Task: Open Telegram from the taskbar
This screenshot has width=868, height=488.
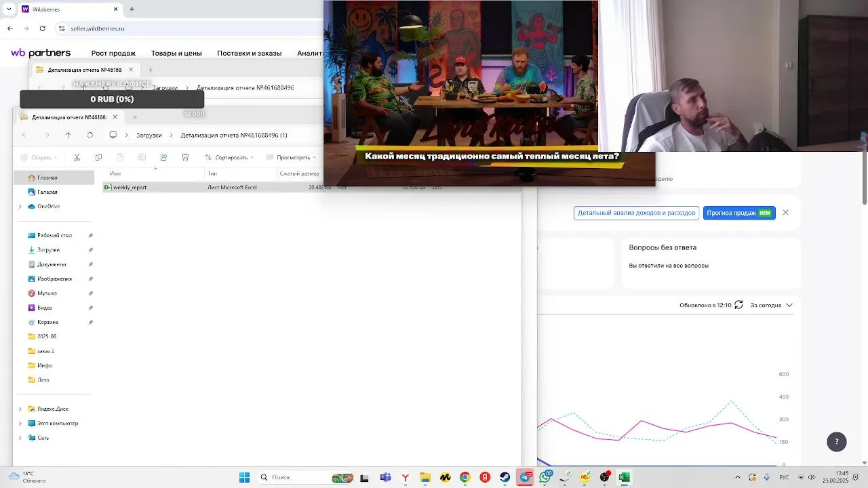Action: point(526,477)
